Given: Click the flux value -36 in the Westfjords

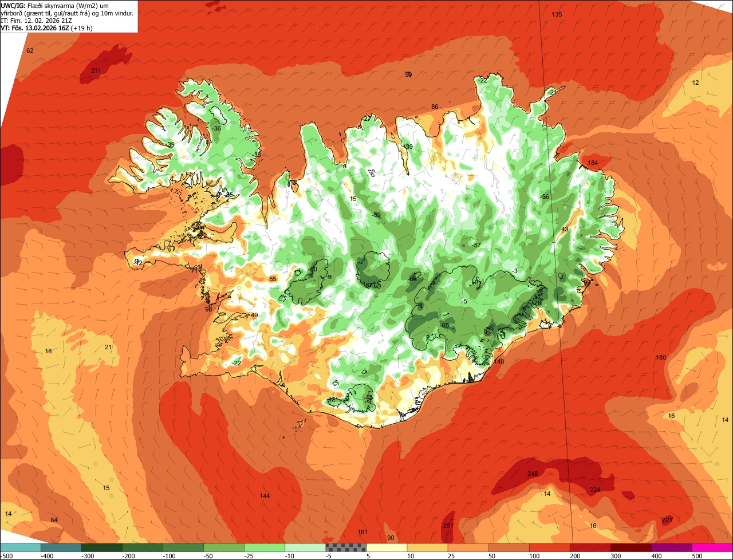Looking at the screenshot, I should click(x=216, y=128).
